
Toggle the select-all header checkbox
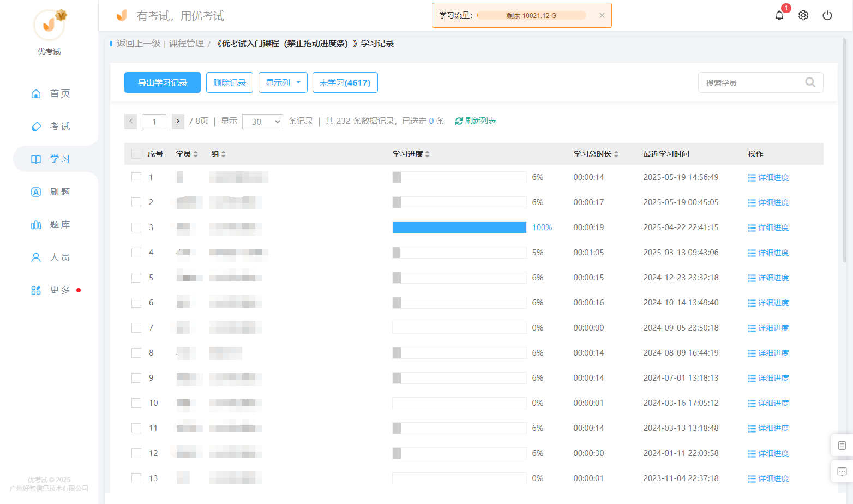[136, 154]
